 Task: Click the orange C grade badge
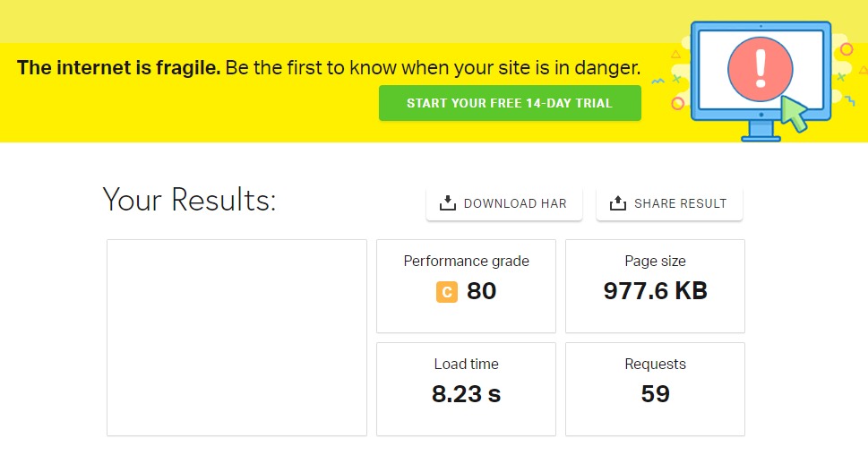pyautogui.click(x=447, y=292)
